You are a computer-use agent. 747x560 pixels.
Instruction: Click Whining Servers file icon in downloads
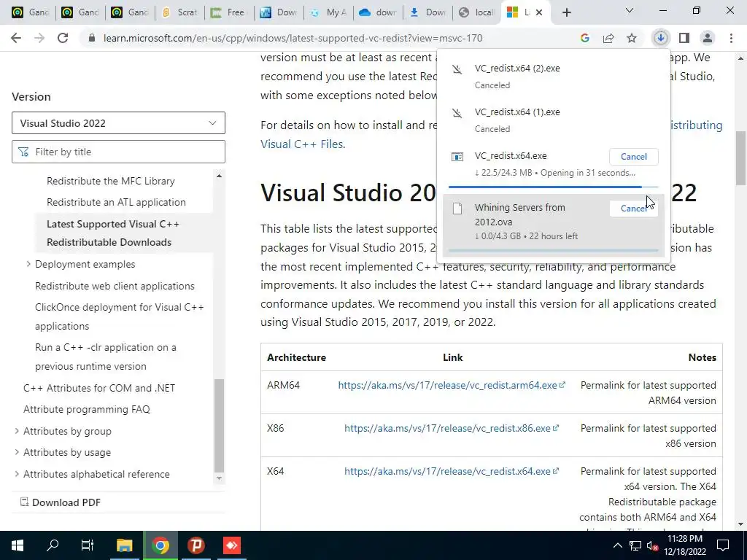(x=457, y=208)
